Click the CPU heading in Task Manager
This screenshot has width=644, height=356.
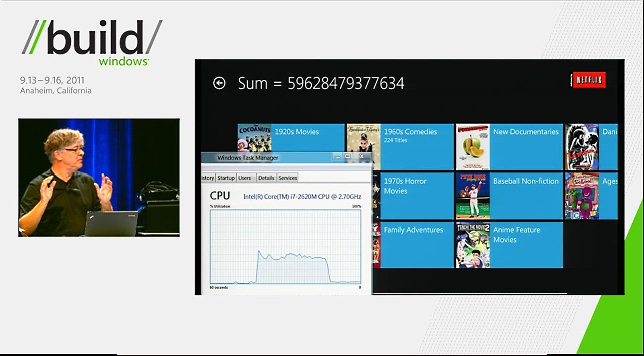[220, 196]
